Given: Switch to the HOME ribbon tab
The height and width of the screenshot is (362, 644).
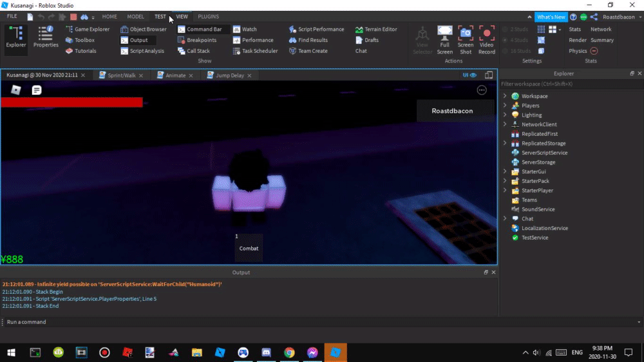Looking at the screenshot, I should click(109, 17).
